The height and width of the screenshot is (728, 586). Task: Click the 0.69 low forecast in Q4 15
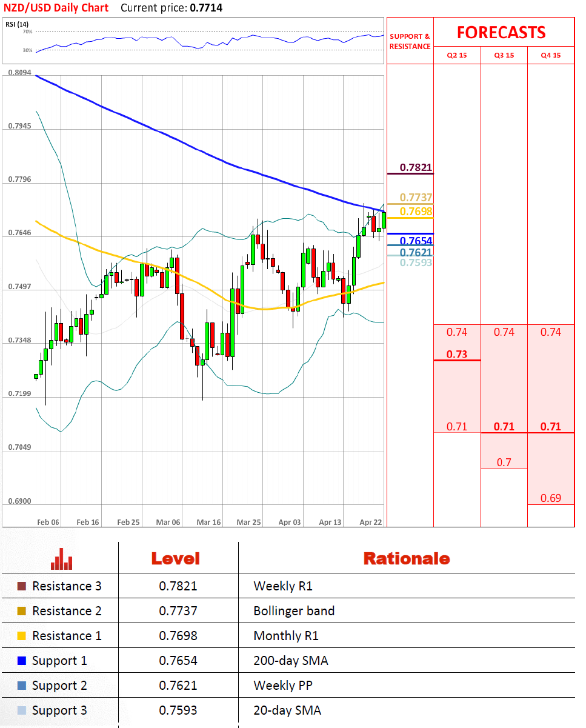tap(551, 498)
